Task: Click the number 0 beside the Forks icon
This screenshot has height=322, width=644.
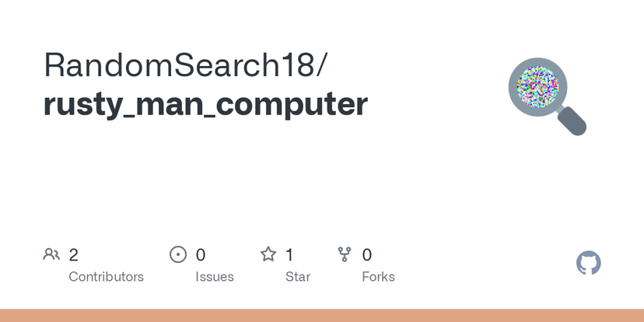Action: [x=367, y=254]
